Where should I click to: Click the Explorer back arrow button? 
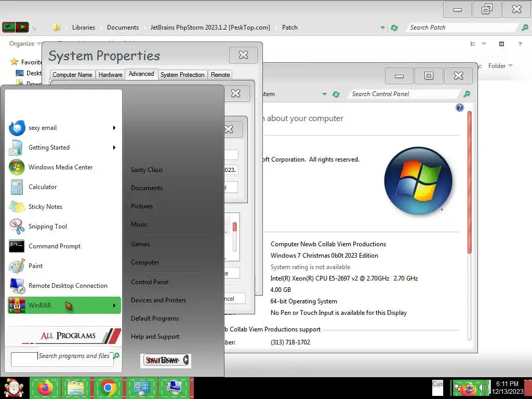click(8, 27)
